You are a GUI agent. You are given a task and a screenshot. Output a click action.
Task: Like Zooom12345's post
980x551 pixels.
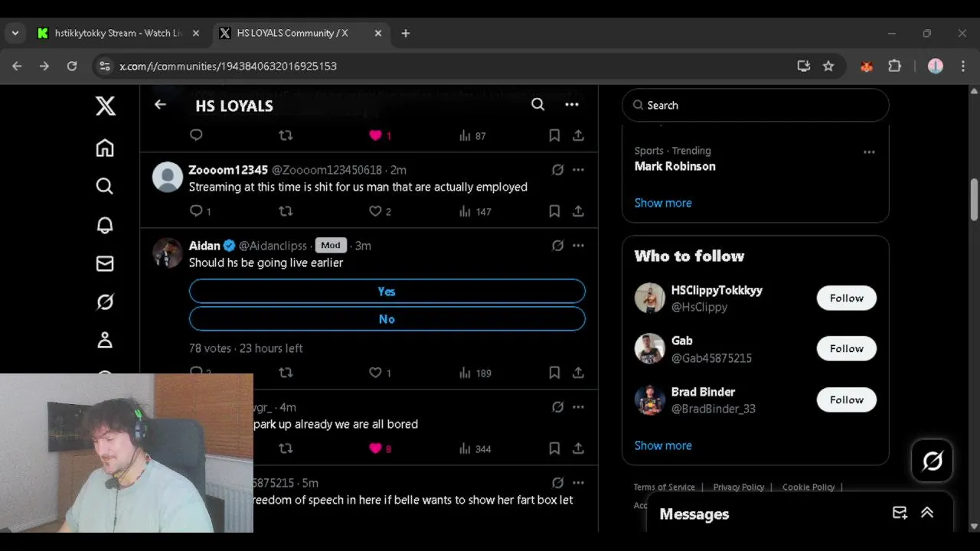[375, 211]
